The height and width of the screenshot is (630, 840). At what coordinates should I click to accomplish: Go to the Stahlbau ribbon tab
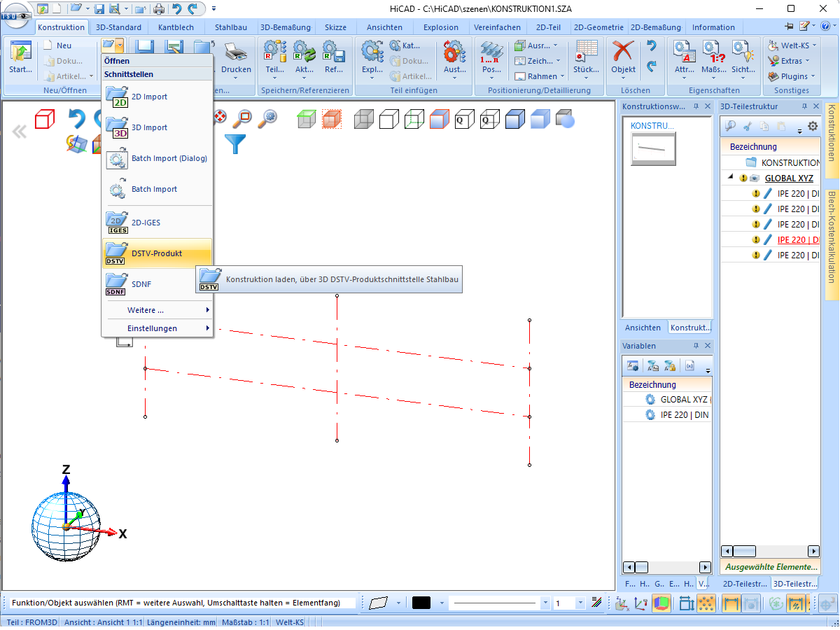231,27
